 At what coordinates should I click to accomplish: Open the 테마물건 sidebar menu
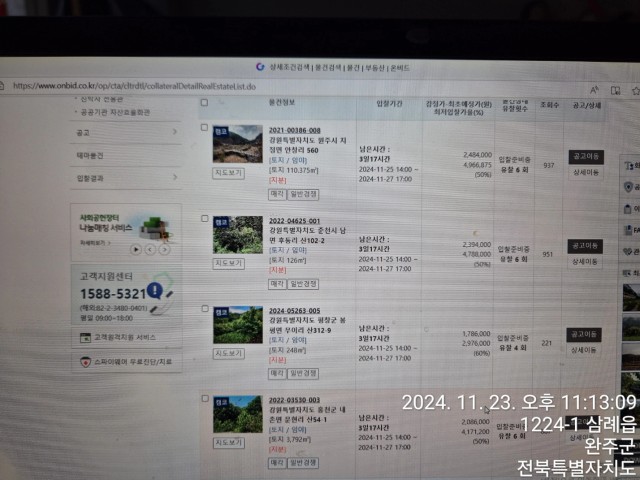pyautogui.click(x=126, y=156)
